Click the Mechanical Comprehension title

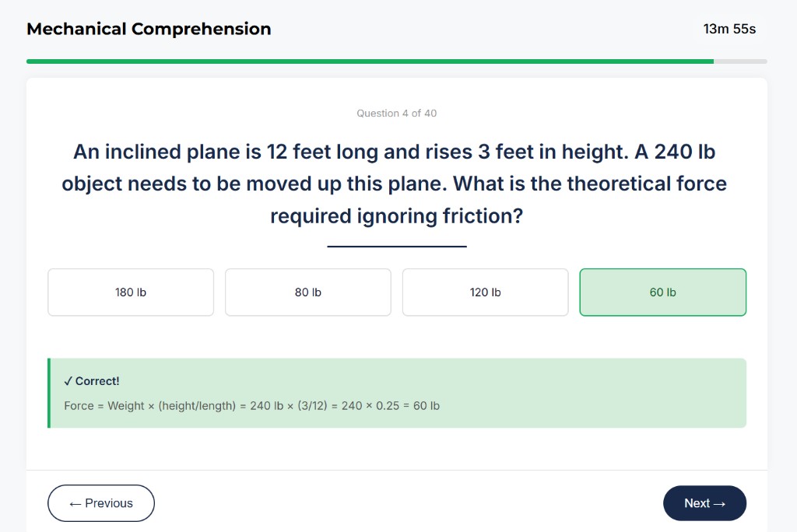coord(149,29)
